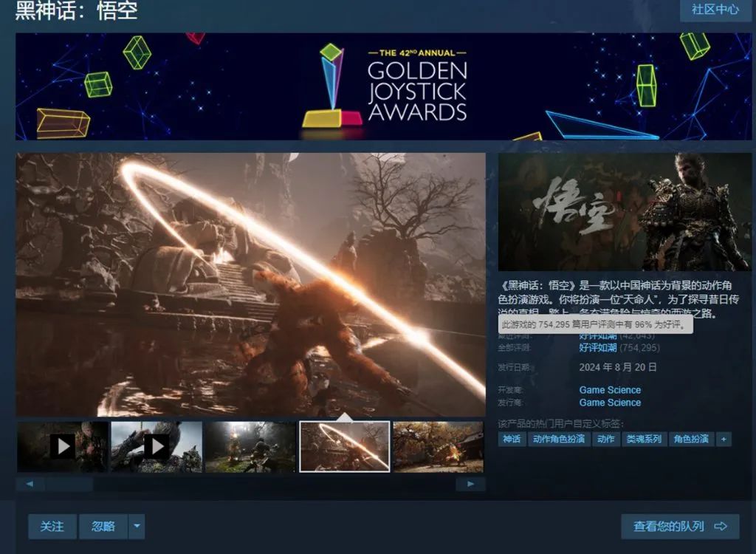
Task: Select the 神话 tag
Action: [512, 440]
